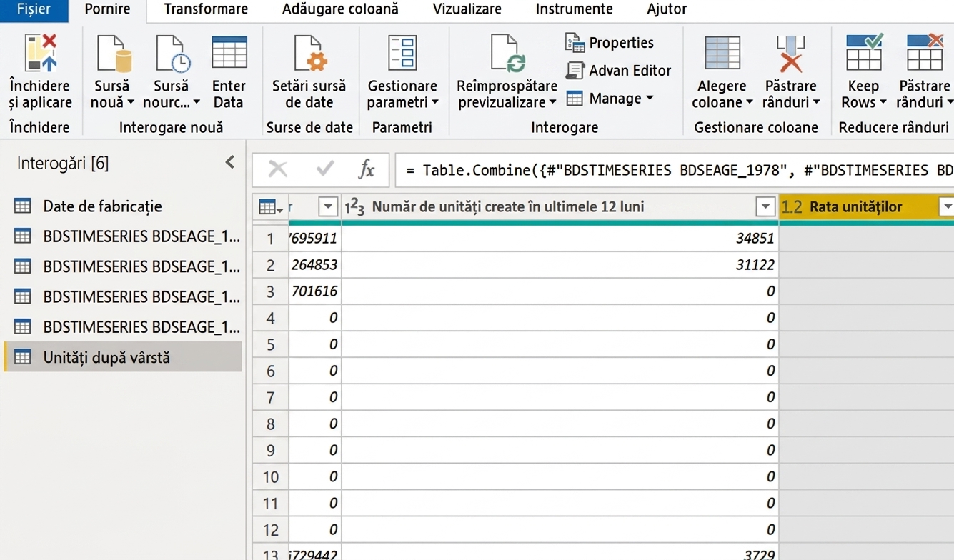954x560 pixels.
Task: Select the last BDSTIMESERIES BDSEAGE query
Action: pos(123,327)
